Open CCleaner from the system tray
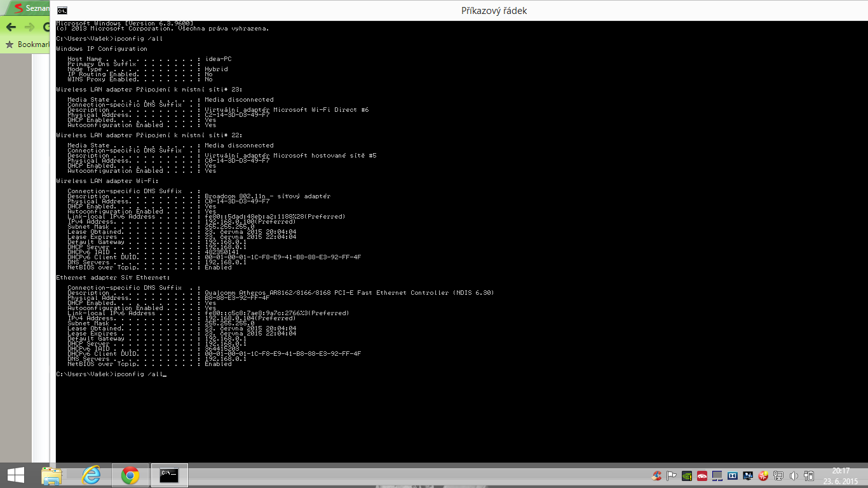 [x=657, y=475]
